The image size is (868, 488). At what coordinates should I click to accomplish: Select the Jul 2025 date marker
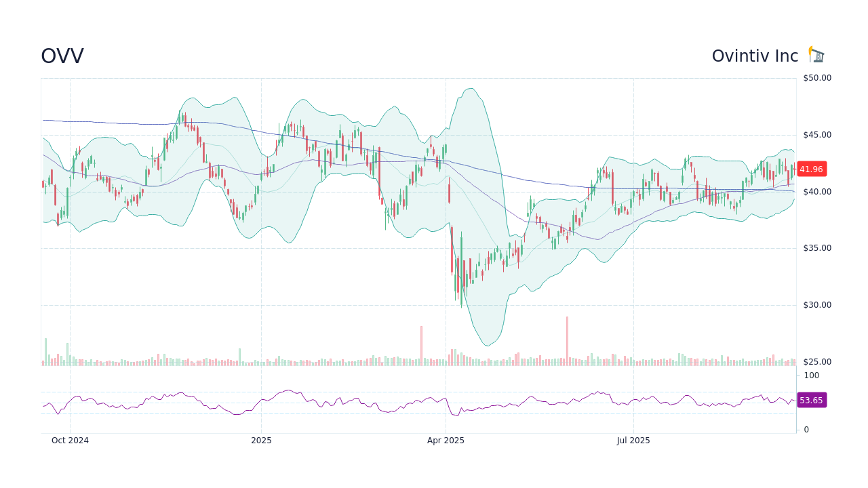point(633,441)
